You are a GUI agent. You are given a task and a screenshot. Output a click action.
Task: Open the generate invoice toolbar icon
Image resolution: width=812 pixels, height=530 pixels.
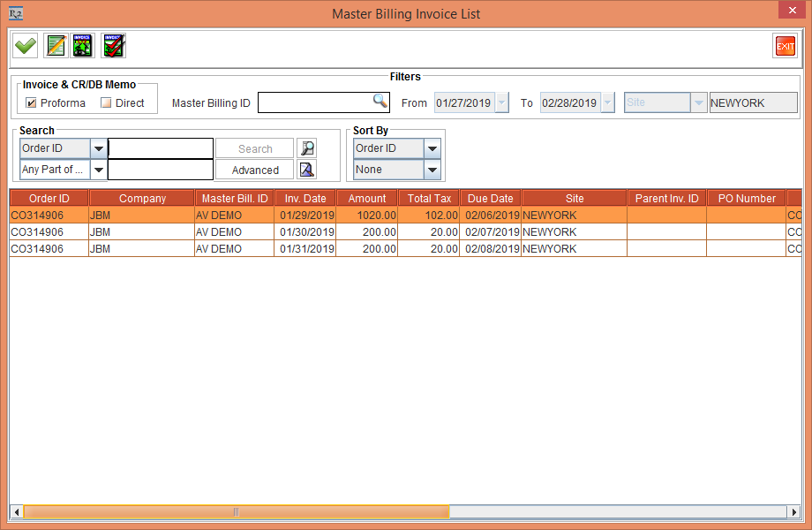[x=82, y=45]
